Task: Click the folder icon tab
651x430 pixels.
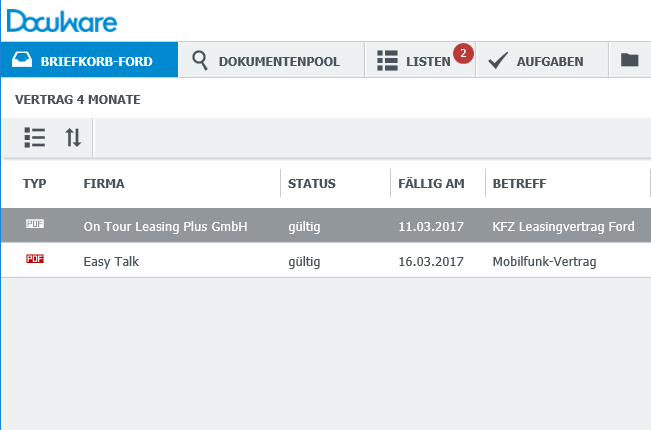Action: click(x=629, y=60)
